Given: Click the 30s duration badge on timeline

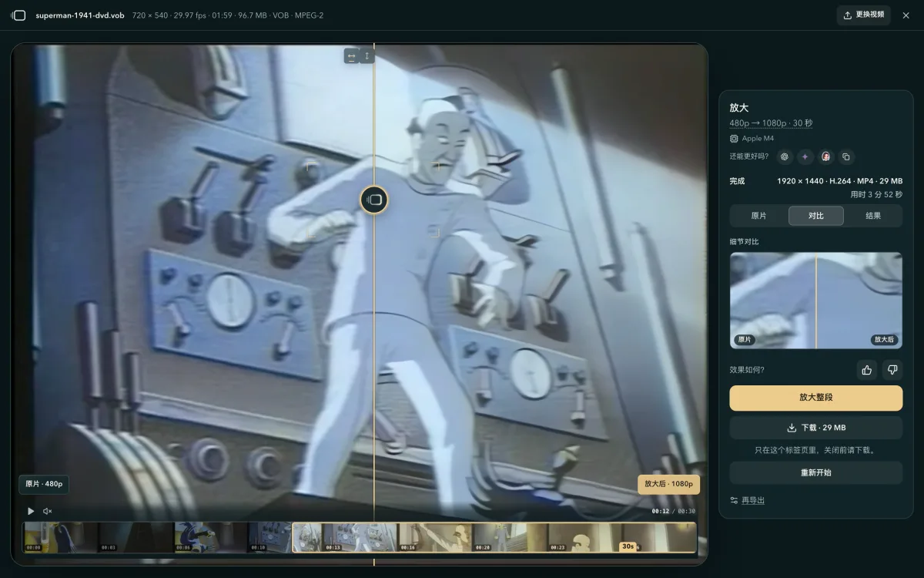Looking at the screenshot, I should [628, 546].
